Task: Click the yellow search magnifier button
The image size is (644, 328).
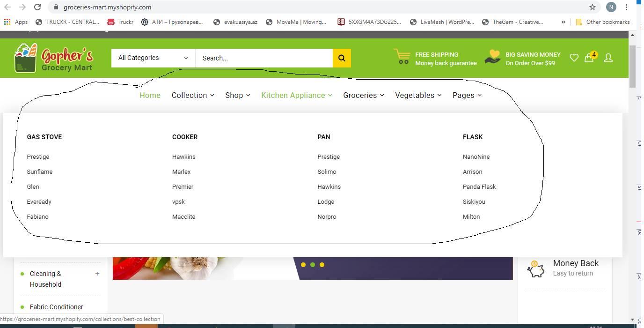Action: pos(342,58)
